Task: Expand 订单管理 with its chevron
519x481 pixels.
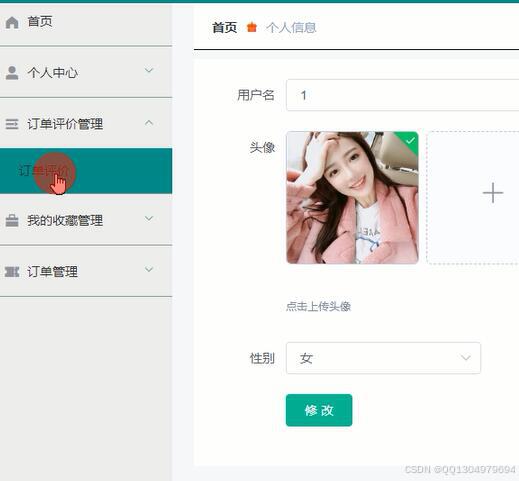Action: tap(149, 269)
